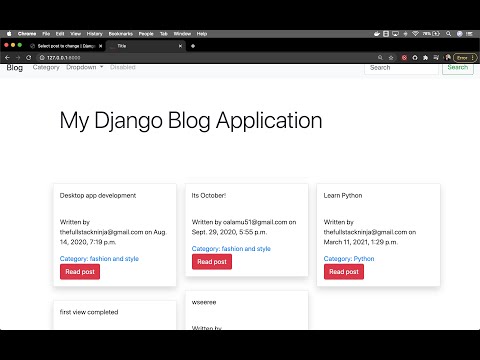Viewport: 480px width, 360px height.
Task: Click "Learn Python" card title
Action: (x=343, y=195)
